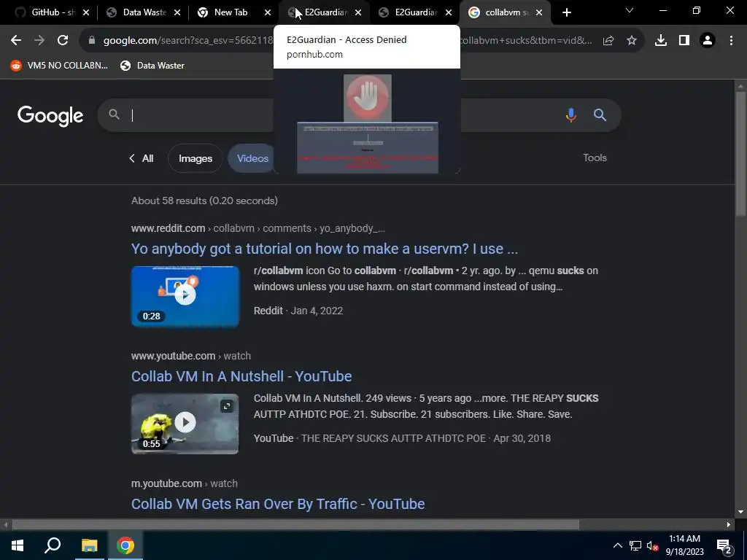Image resolution: width=747 pixels, height=560 pixels.
Task: Reload the current page
Action: point(63,41)
